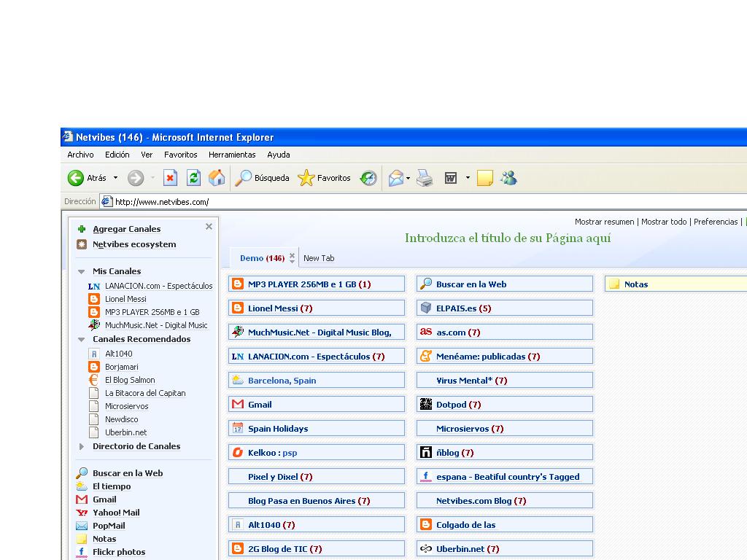Image resolution: width=747 pixels, height=560 pixels.
Task: Click the El tiempo weather icon in the sidebar
Action: 82,486
